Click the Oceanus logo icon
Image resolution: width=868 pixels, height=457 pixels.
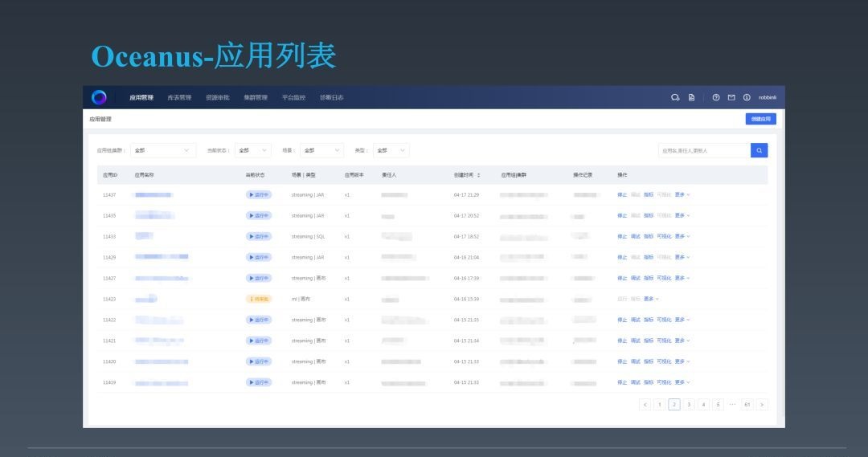(99, 97)
